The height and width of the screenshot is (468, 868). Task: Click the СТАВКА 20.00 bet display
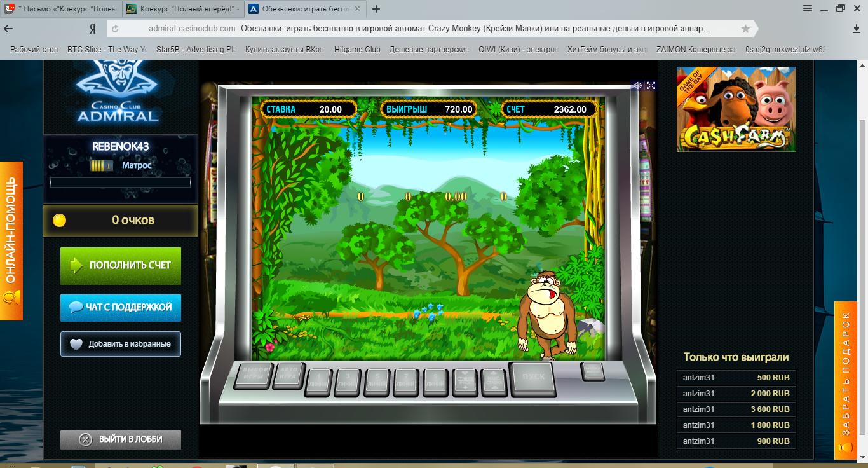pos(308,109)
